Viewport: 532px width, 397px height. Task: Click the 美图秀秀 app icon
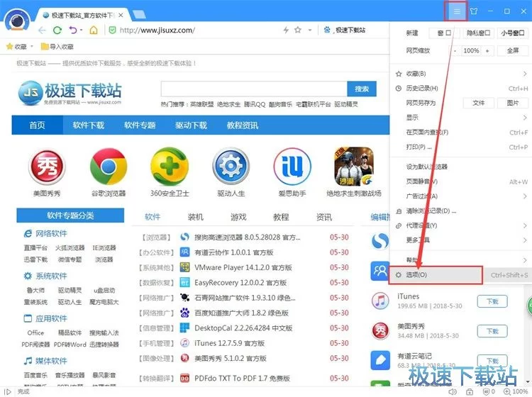click(46, 167)
